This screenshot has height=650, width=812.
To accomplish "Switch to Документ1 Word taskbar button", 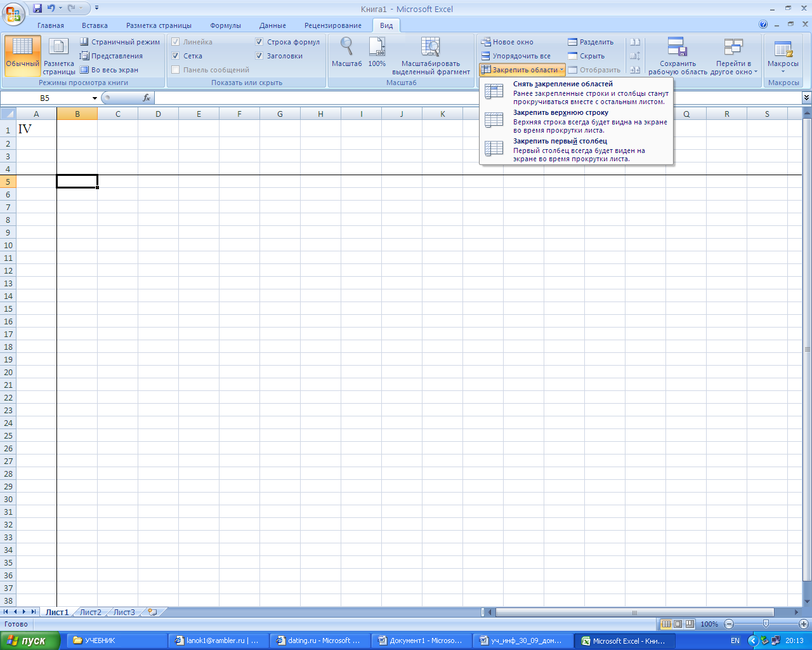I will tap(422, 640).
